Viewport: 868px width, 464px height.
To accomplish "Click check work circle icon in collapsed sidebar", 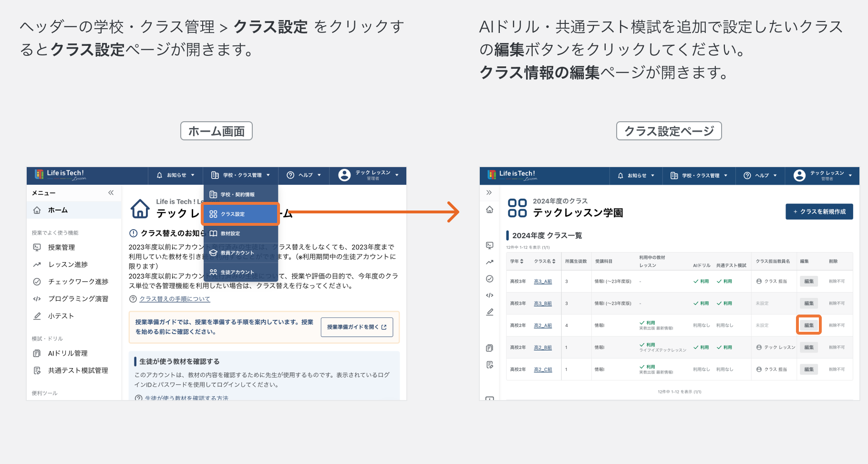I will (x=489, y=279).
